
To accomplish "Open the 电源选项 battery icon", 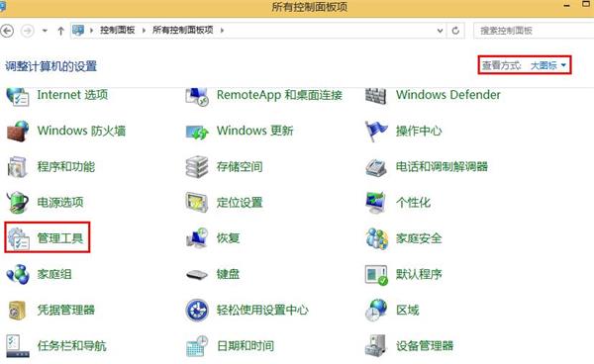I will (x=18, y=203).
